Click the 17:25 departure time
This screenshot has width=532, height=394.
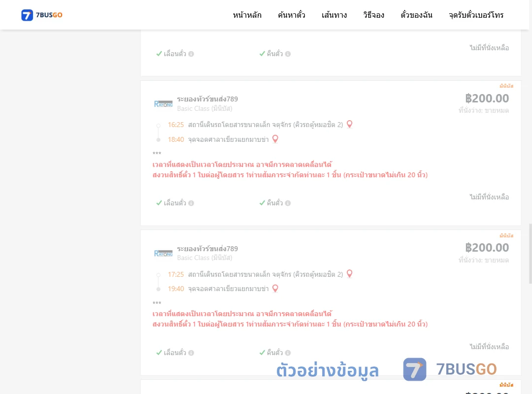coord(176,274)
